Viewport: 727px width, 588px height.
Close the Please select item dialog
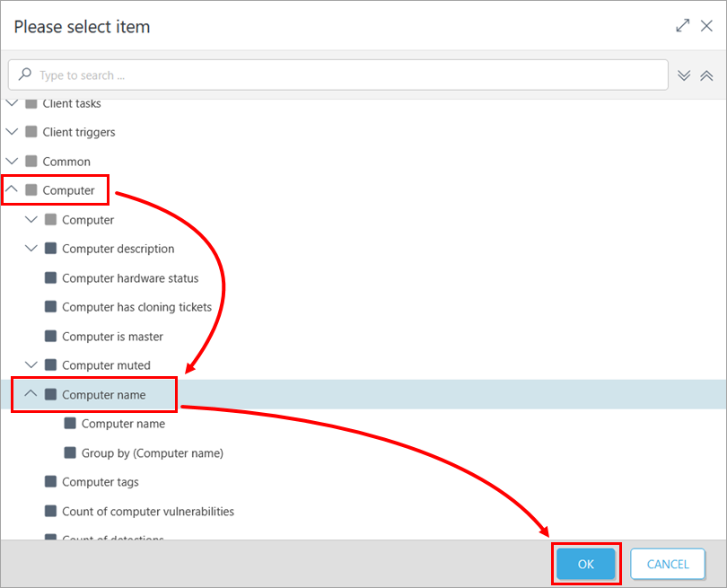(707, 26)
